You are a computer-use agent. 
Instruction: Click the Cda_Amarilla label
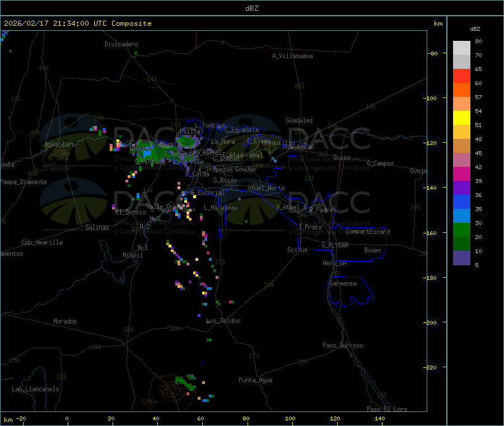(42, 242)
